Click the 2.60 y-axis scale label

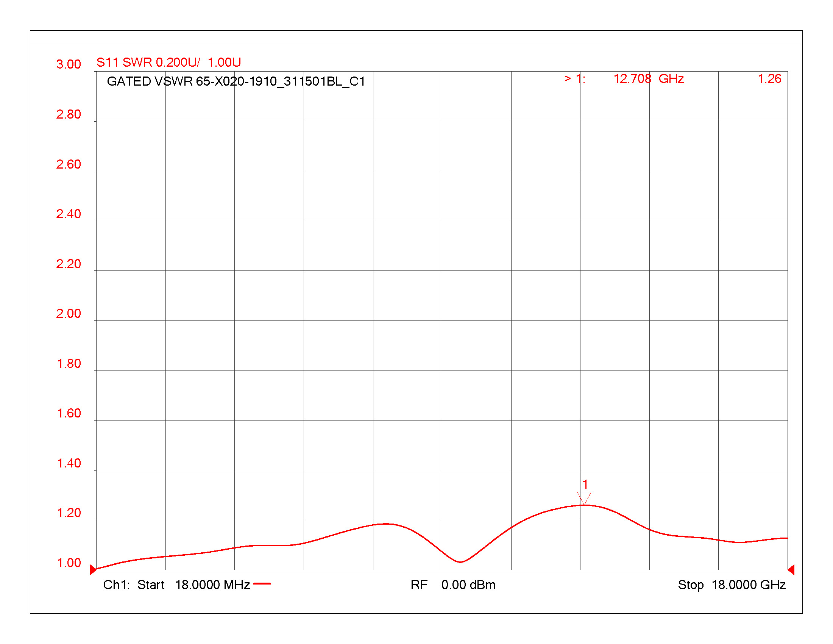point(69,164)
